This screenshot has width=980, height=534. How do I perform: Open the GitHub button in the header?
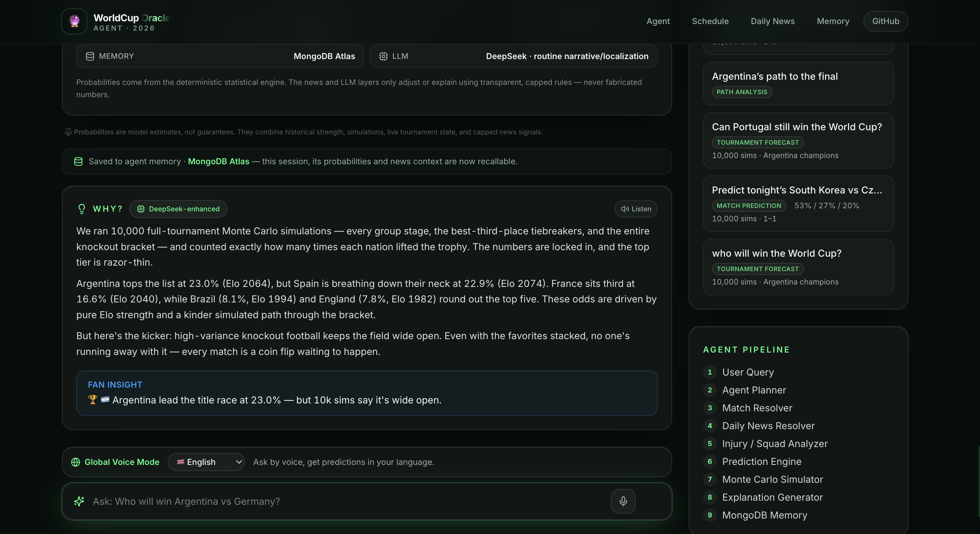point(886,21)
